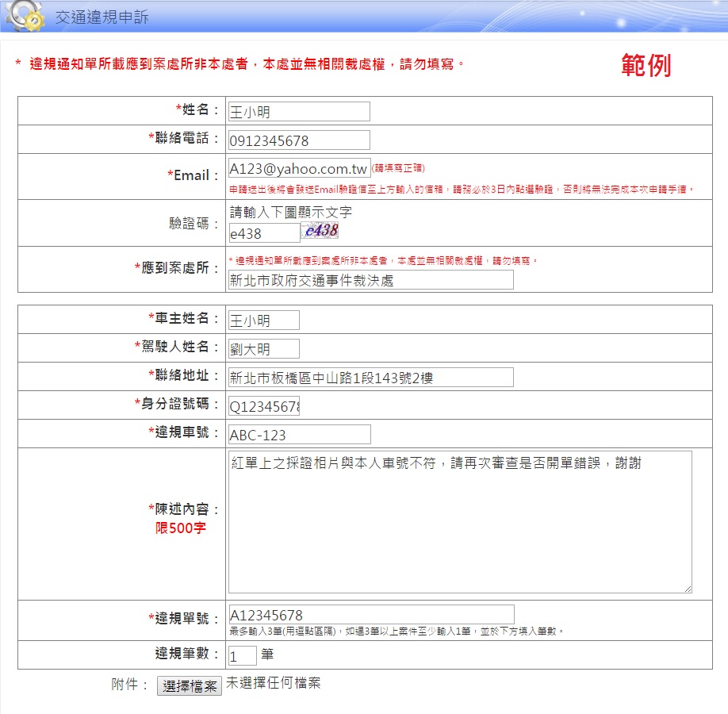The height and width of the screenshot is (714, 728).
Task: Click the 應到案處所 field
Action: [x=370, y=280]
